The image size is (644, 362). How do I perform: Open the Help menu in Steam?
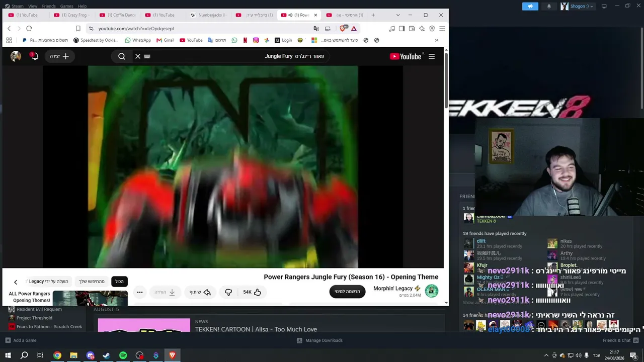82,6
